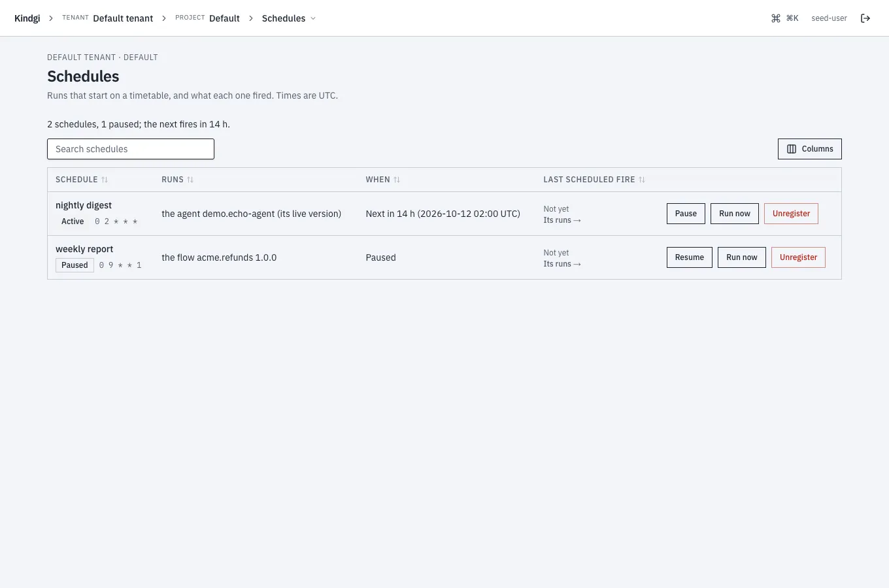This screenshot has width=889, height=588.
Task: Click the cron expression 0 2 * * *
Action: [x=116, y=221]
